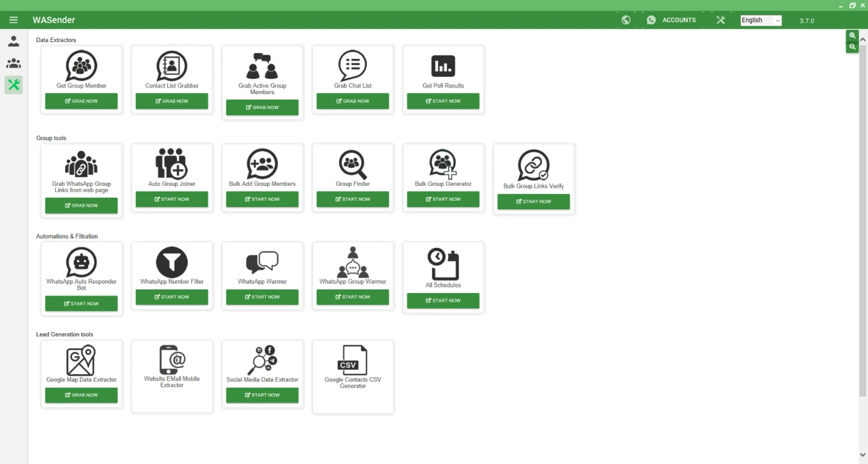Click the WASender title text
868x464 pixels.
click(x=54, y=20)
